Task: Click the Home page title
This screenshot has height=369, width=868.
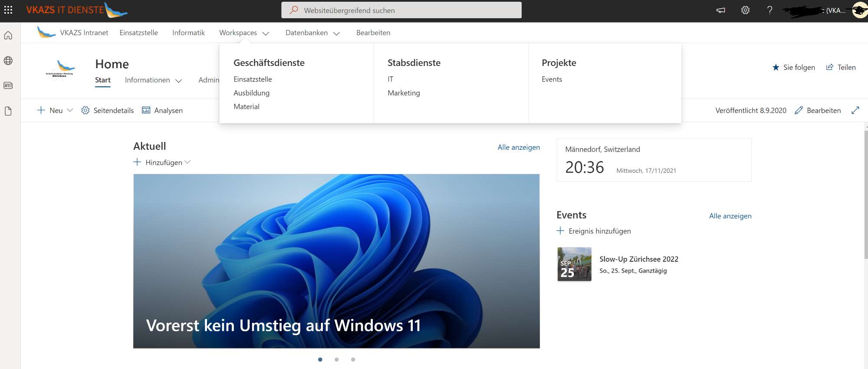Action: [x=112, y=64]
